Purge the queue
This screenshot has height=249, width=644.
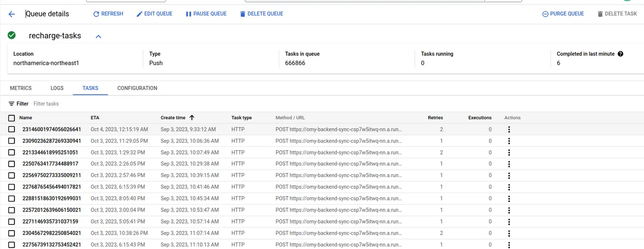[563, 14]
